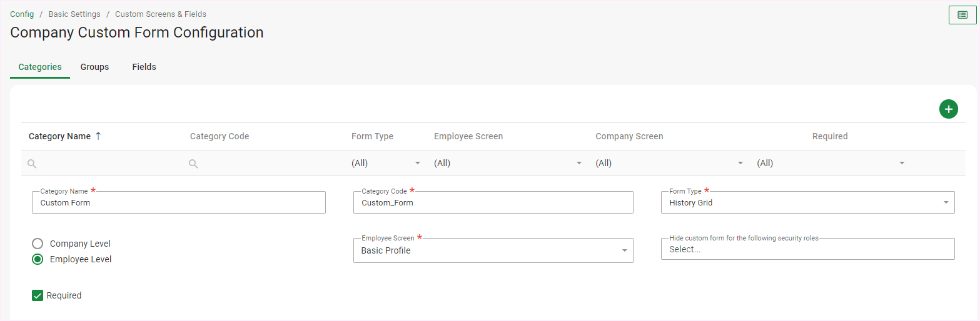Expand the Form Type History Grid dropdown
Image resolution: width=980 pixels, height=321 pixels.
(946, 203)
